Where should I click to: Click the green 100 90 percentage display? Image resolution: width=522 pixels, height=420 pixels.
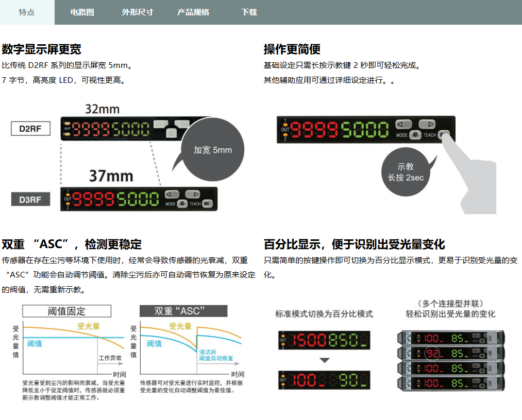point(324,380)
